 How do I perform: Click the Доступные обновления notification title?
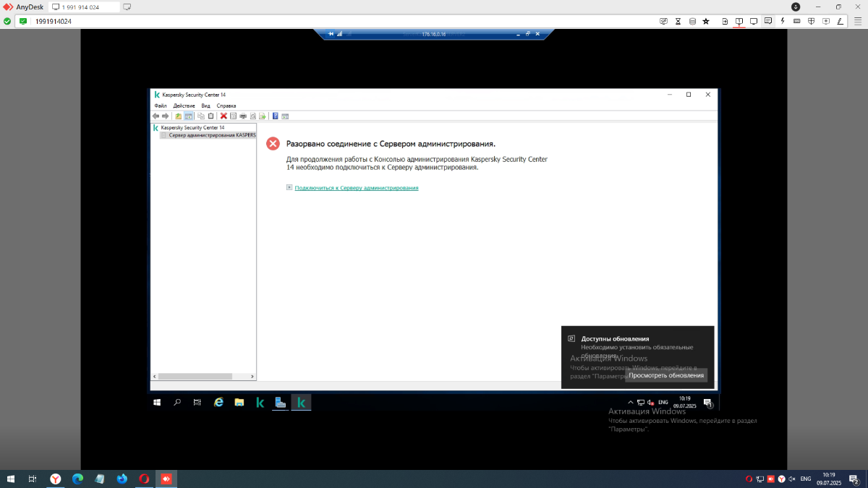616,338
